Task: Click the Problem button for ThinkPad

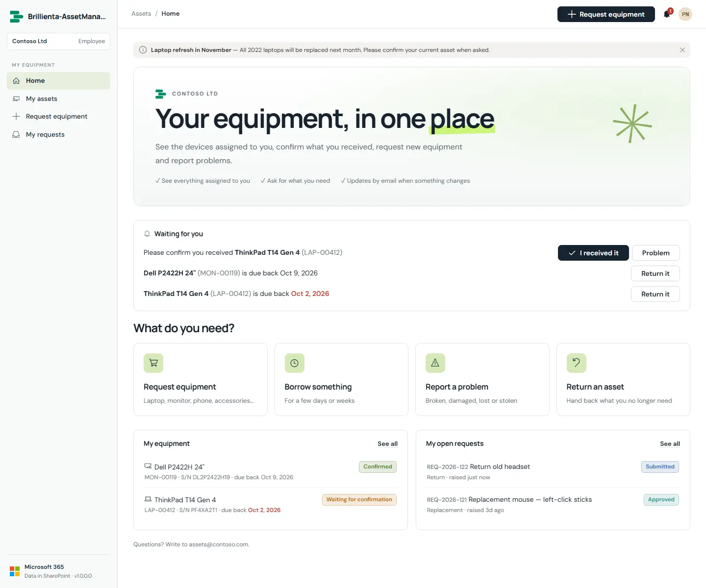Action: [x=656, y=253]
